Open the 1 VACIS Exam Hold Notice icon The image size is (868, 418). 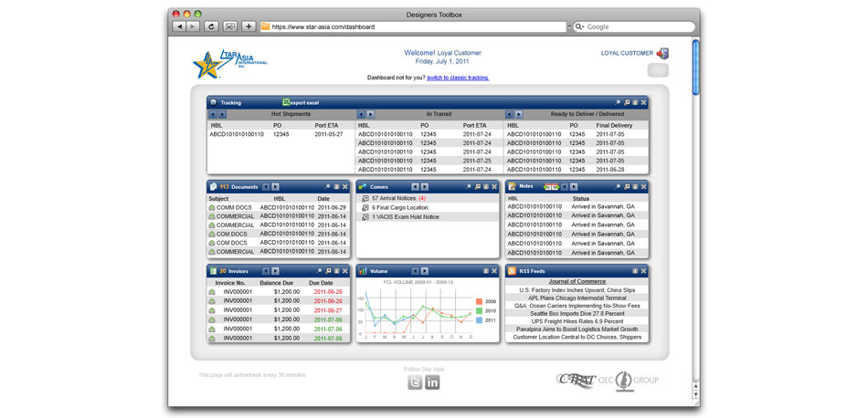(365, 217)
